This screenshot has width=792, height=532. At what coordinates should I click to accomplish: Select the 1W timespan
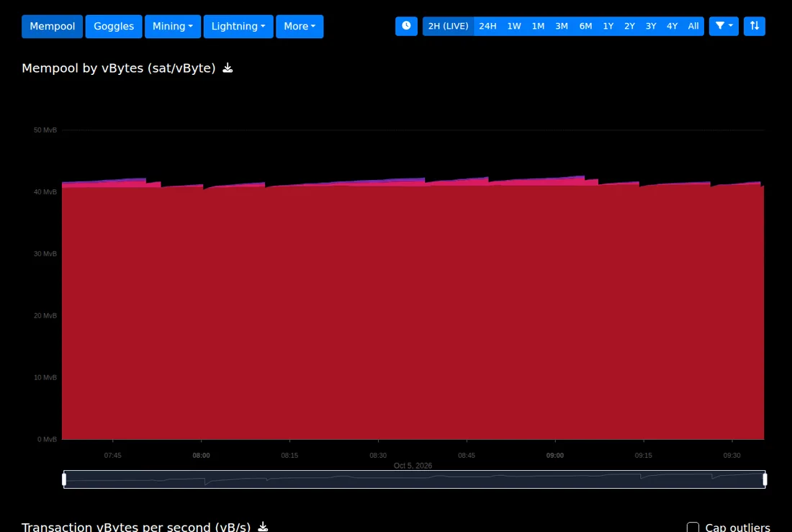pyautogui.click(x=514, y=26)
